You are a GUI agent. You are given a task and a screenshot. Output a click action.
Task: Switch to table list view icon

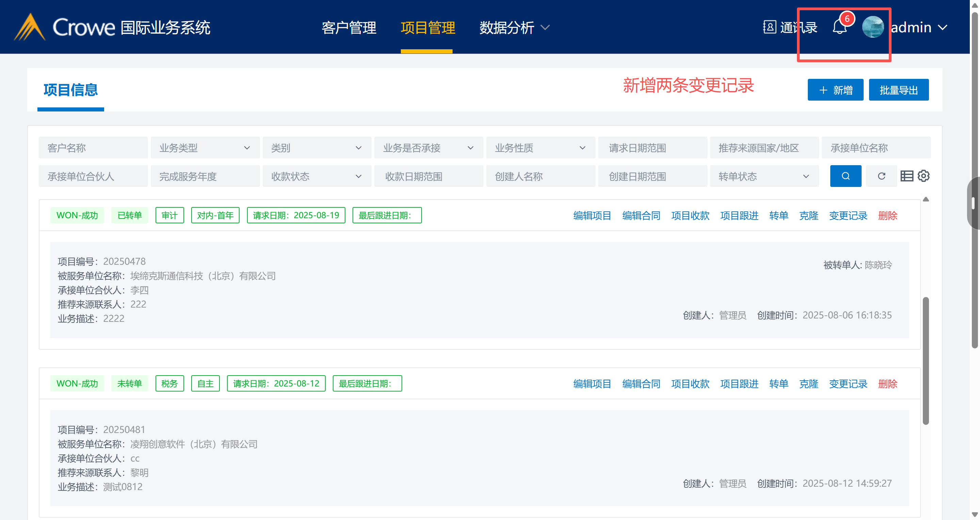click(x=906, y=176)
